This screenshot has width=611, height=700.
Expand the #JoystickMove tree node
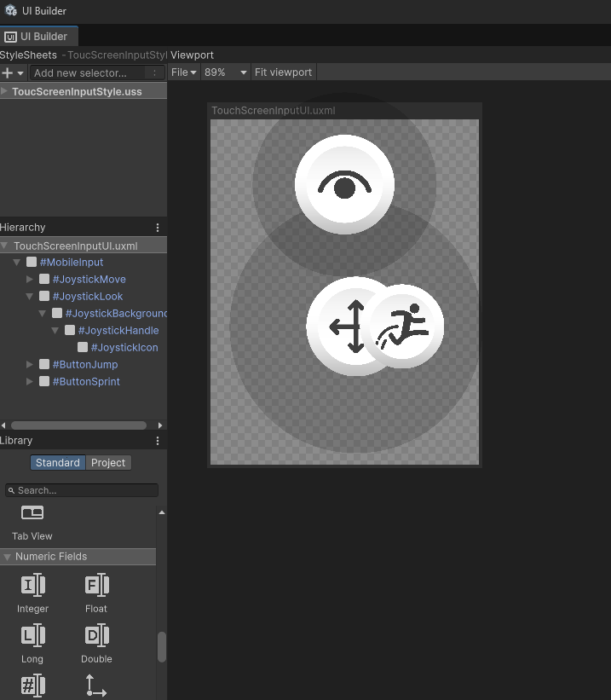coord(30,280)
